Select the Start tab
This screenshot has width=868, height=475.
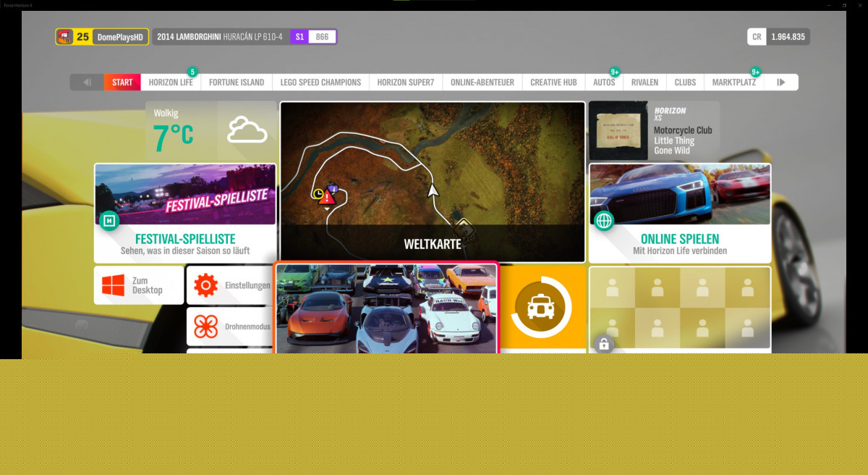(x=122, y=83)
